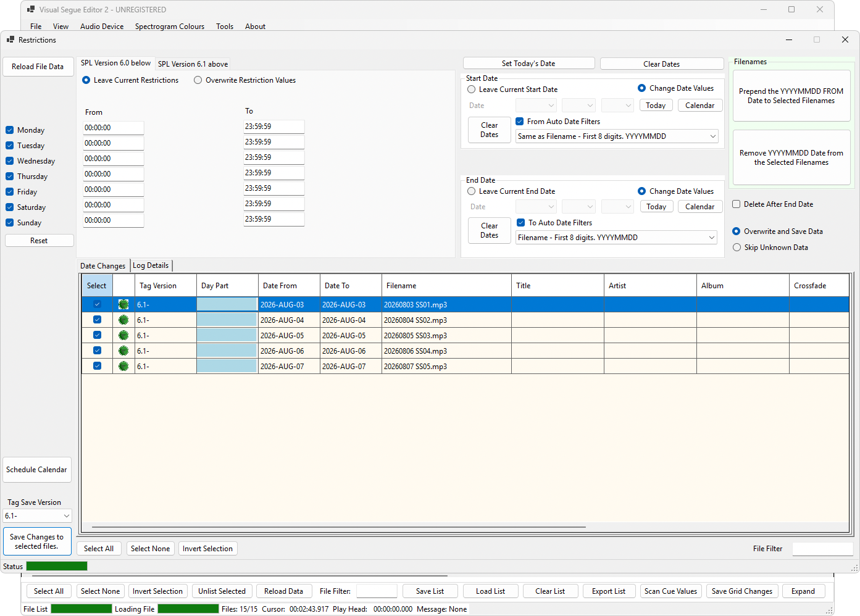Click Prepend the YYYYMMDD FROM Date button
Viewport: 860px width, 616px height.
[x=791, y=96]
